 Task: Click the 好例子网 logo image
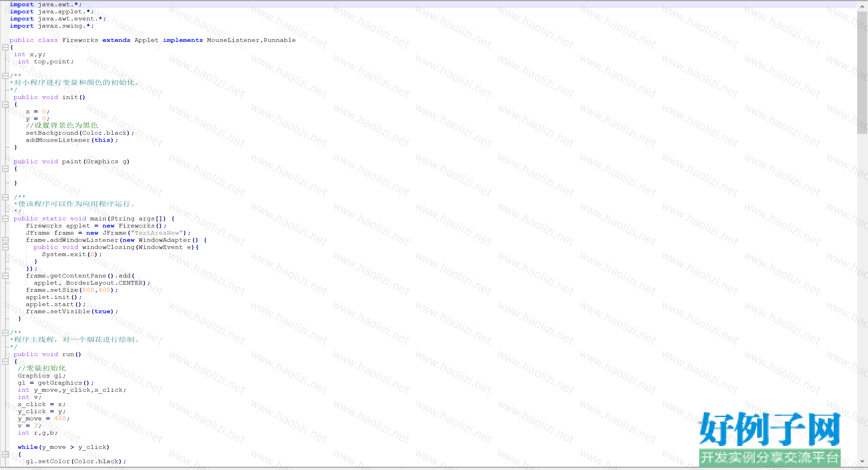tap(770, 429)
